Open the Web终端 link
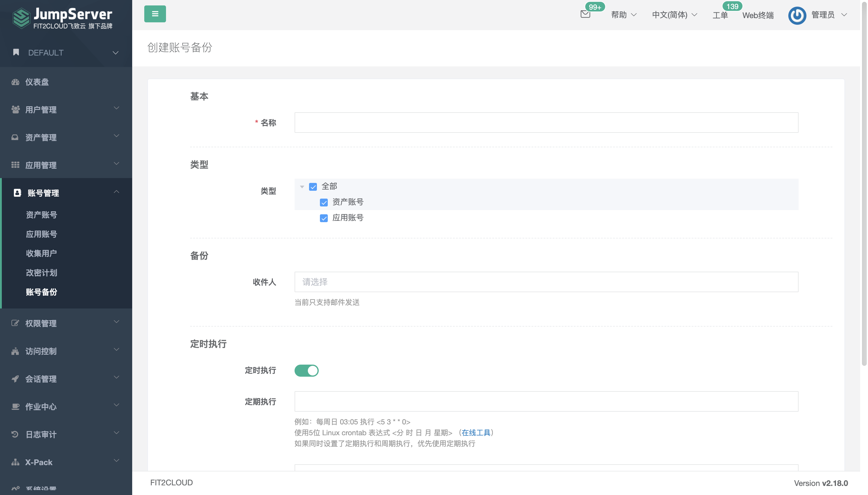The image size is (868, 495). pos(758,15)
